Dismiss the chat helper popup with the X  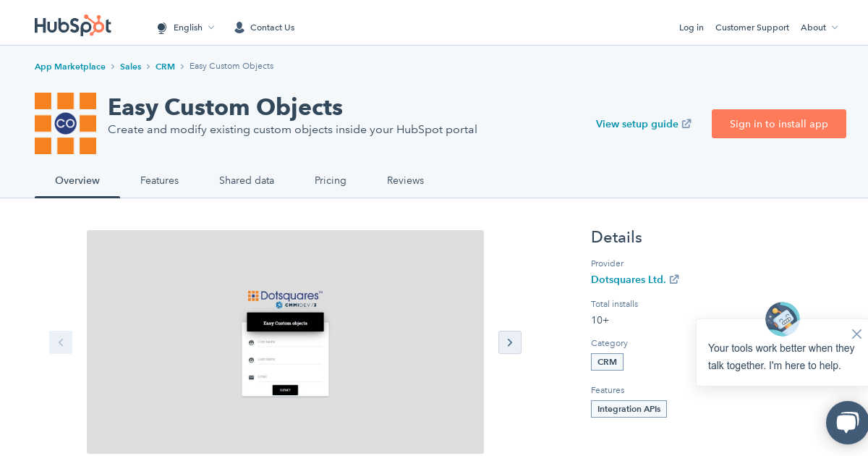(x=856, y=334)
